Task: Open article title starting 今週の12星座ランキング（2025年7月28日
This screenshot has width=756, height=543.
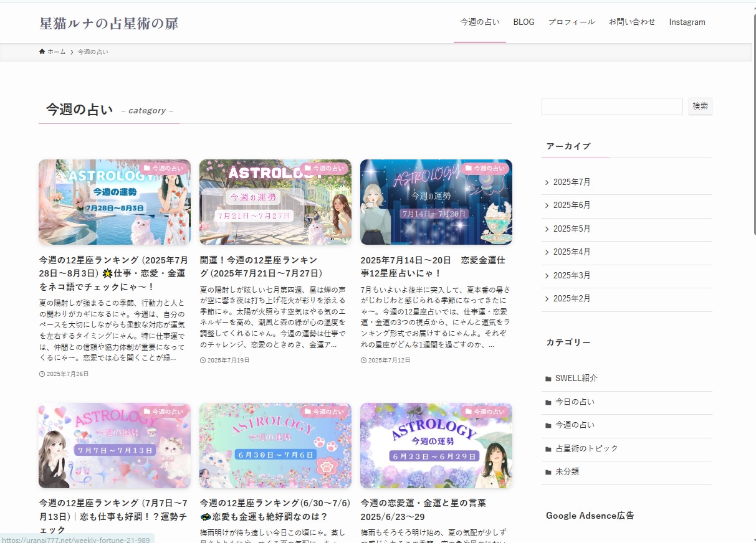Action: pyautogui.click(x=113, y=273)
